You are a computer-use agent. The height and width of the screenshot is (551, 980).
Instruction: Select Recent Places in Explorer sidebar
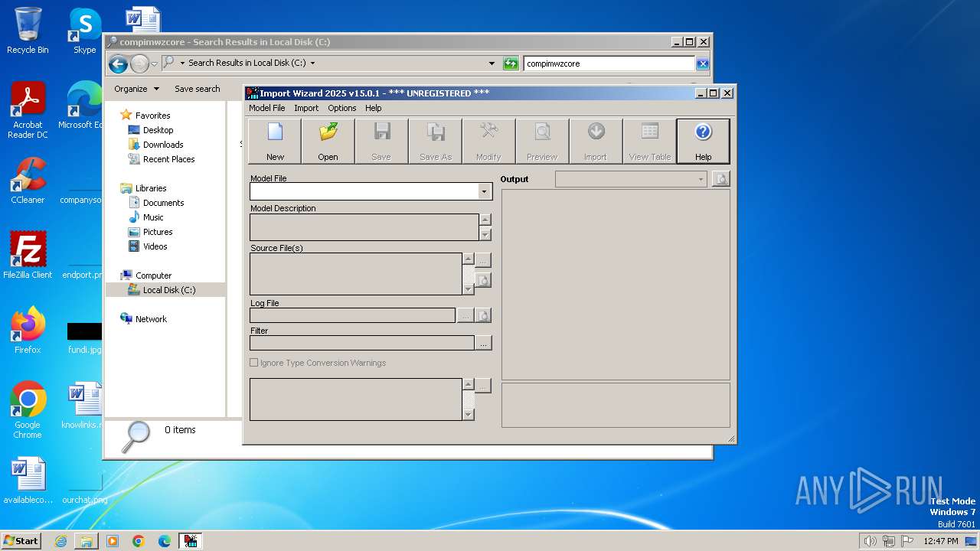(x=168, y=159)
